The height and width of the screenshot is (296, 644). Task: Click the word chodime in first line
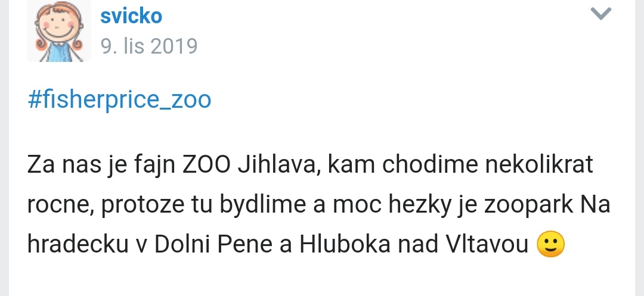point(430,165)
